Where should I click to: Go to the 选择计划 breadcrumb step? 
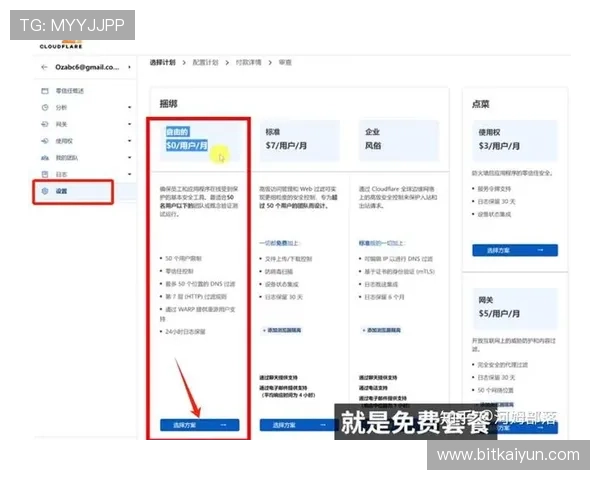[163, 62]
